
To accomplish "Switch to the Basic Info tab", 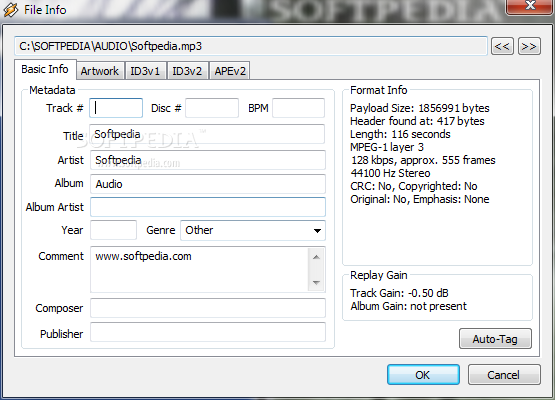I will (x=45, y=69).
